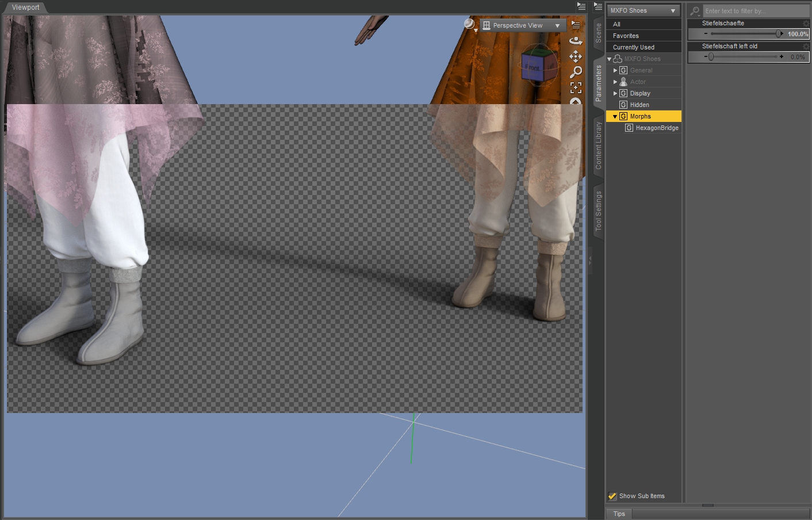The image size is (812, 520).
Task: Toggle the Show Sub Items checkbox
Action: pos(612,496)
